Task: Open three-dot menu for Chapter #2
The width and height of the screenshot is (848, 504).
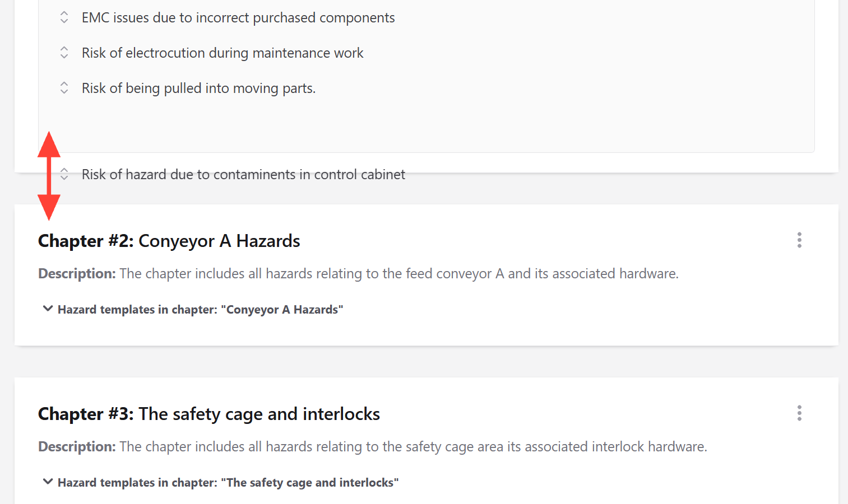Action: click(x=799, y=240)
